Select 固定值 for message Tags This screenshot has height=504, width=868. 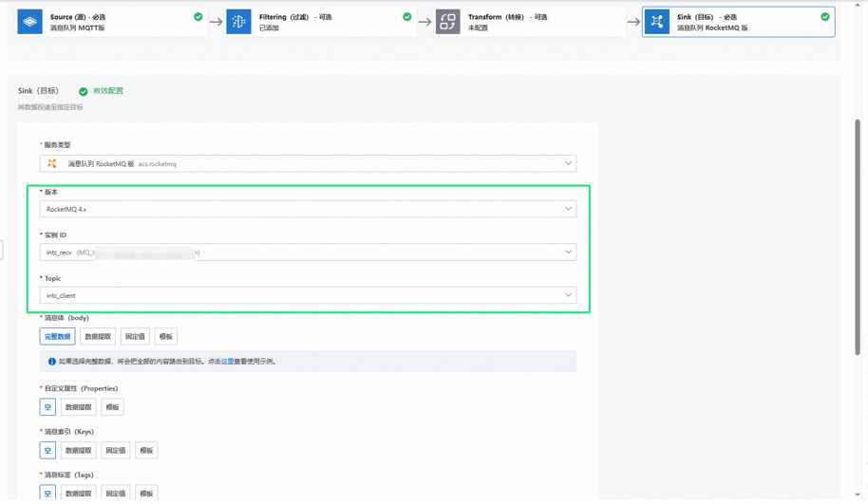(x=116, y=493)
